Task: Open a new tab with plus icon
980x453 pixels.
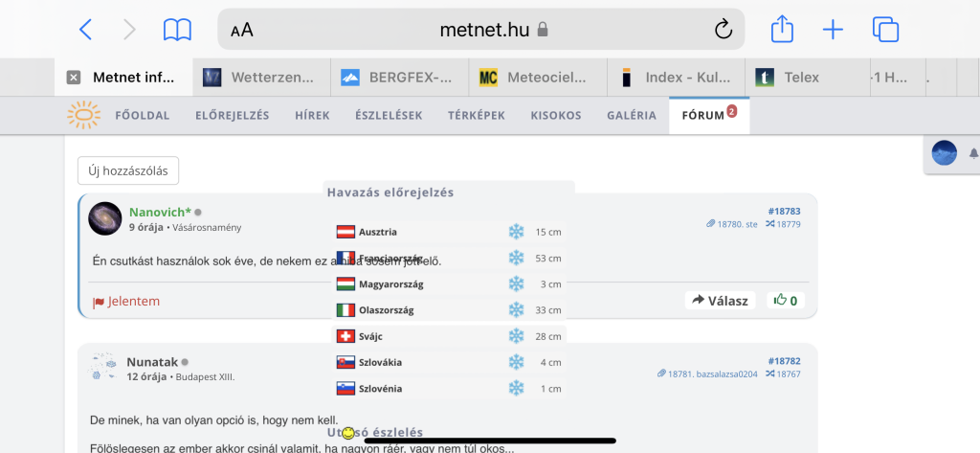Action: point(834,30)
